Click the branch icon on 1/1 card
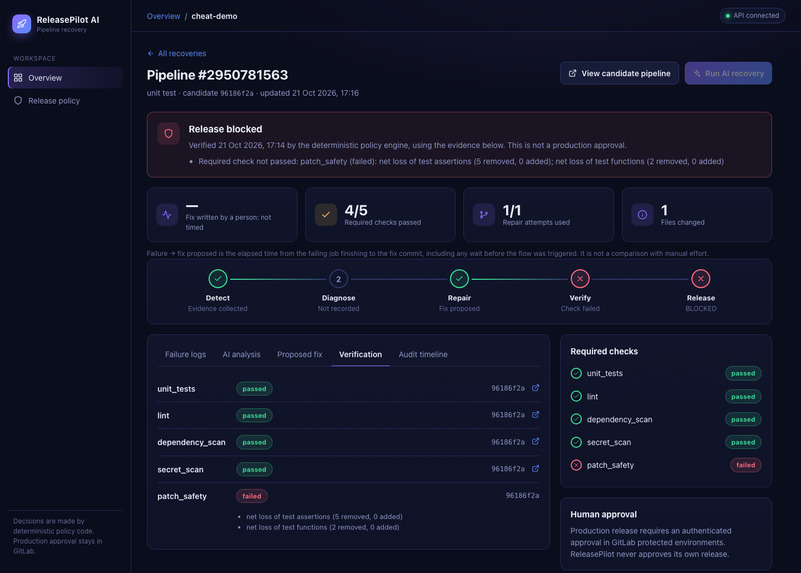The width and height of the screenshot is (801, 573). [484, 215]
